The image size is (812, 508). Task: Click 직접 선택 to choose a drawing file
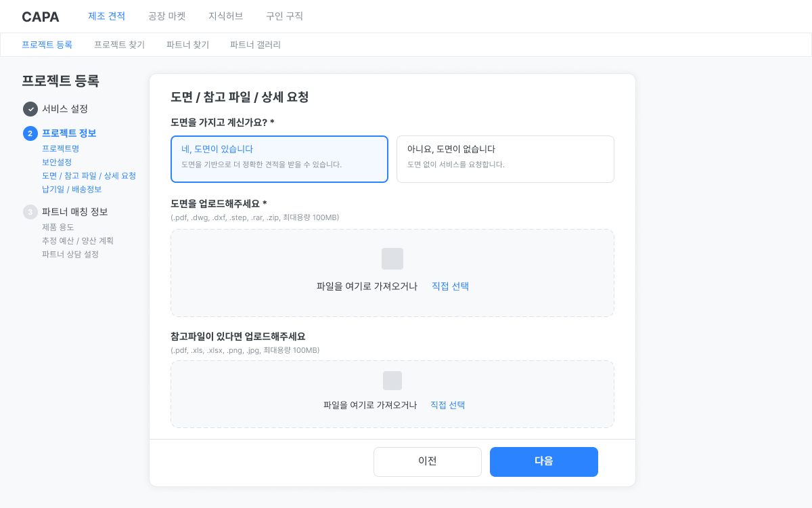449,286
